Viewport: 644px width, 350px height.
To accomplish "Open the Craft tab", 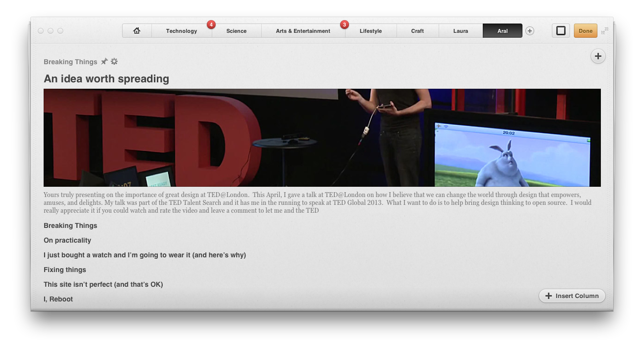I will point(418,31).
